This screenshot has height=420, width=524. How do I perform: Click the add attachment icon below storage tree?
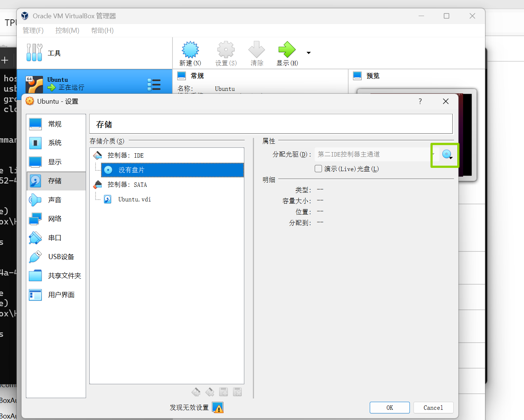coord(224,392)
